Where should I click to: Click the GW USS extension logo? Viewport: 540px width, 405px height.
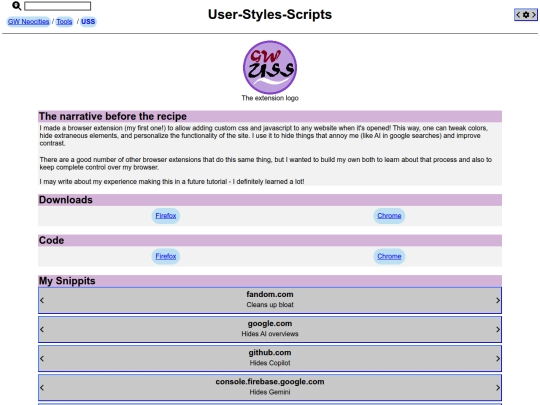270,68
